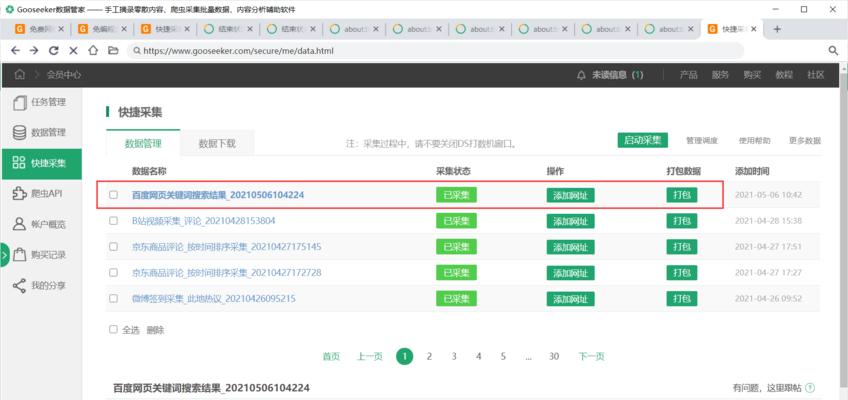The width and height of the screenshot is (848, 400).
Task: Tick the checkbox for 微博签到采集_此地热议_20210426095215
Action: click(113, 298)
